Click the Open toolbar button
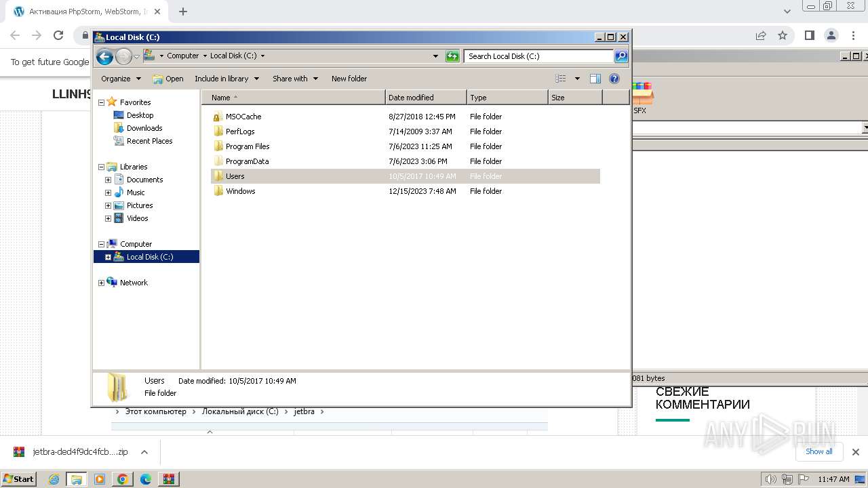 coord(168,79)
